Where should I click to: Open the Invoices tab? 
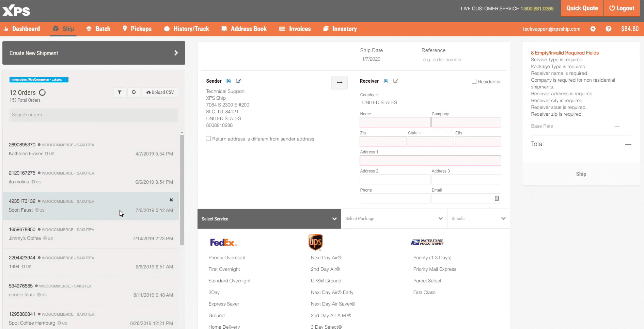[x=295, y=29]
